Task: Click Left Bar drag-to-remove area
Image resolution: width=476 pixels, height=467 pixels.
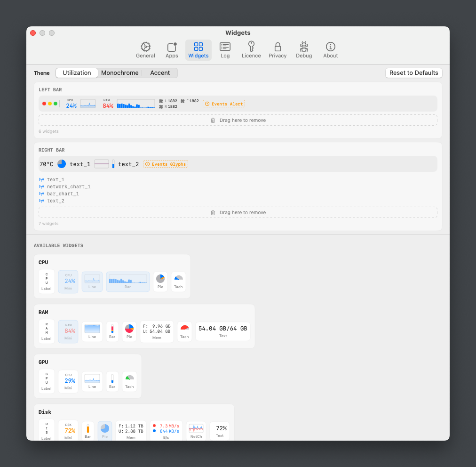Action: (x=238, y=121)
